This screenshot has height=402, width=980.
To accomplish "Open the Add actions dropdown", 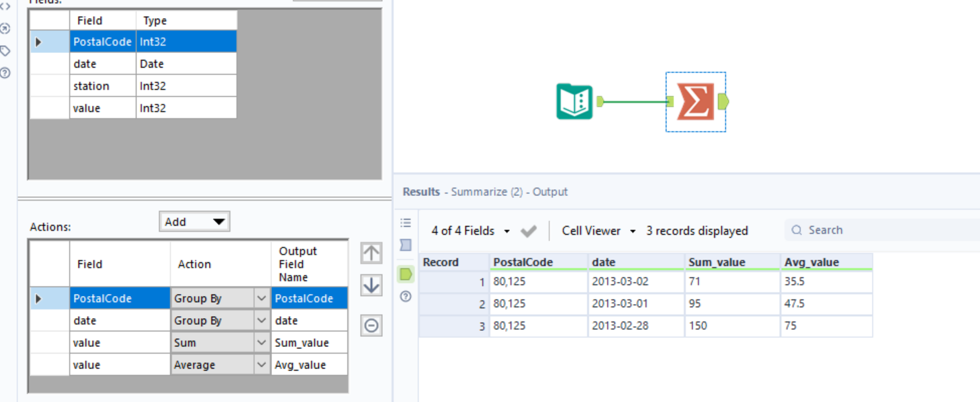I will (194, 221).
